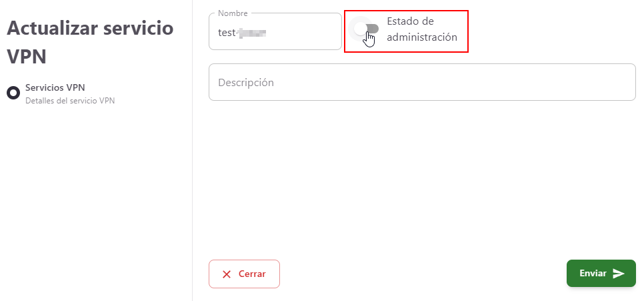Submit the form with the Enviar button
Screen dimensions: 644x301
pyautogui.click(x=601, y=274)
